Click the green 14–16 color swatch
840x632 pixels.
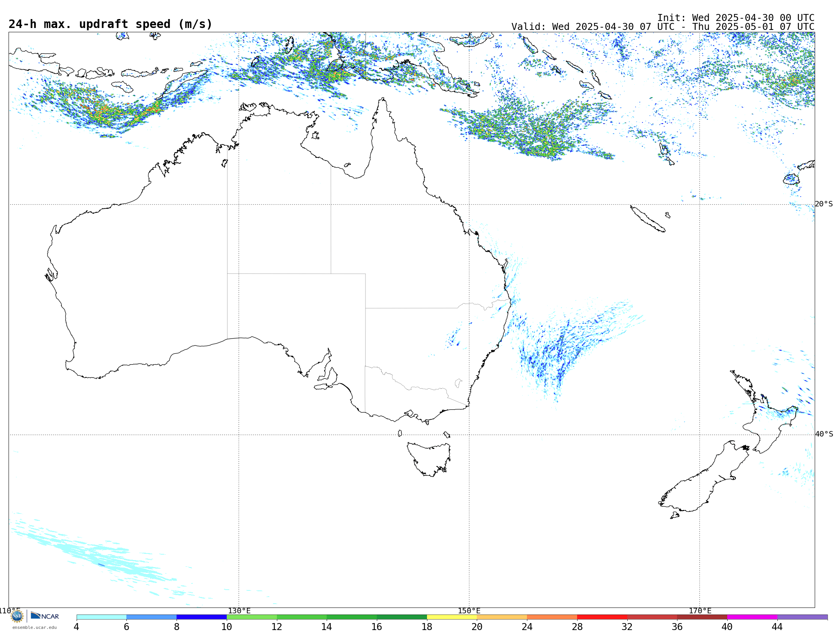352,617
